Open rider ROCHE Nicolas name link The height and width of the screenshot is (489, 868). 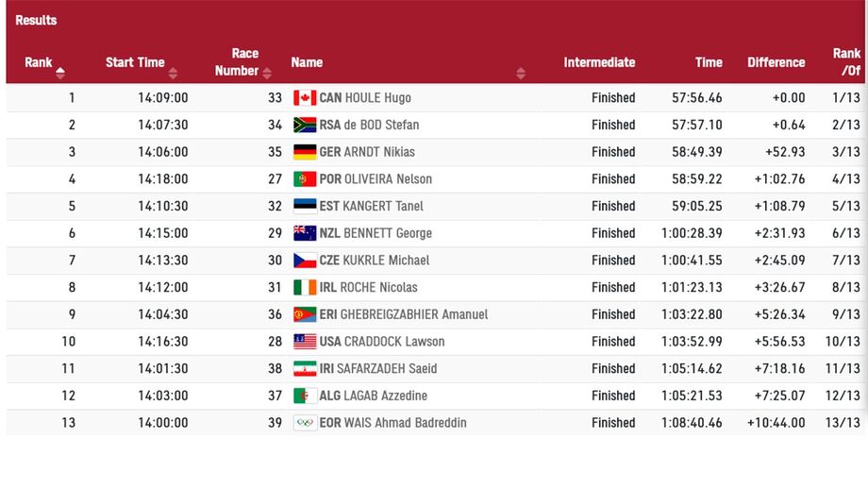[378, 288]
